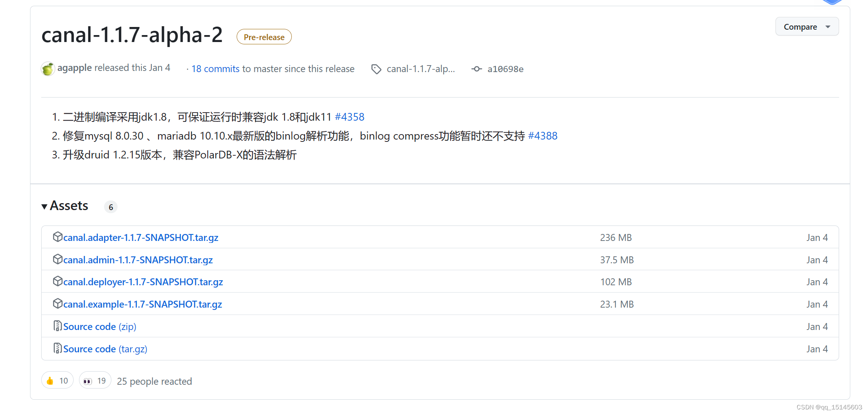The image size is (868, 414).
Task: Toggle the Pre-release badge
Action: click(264, 37)
